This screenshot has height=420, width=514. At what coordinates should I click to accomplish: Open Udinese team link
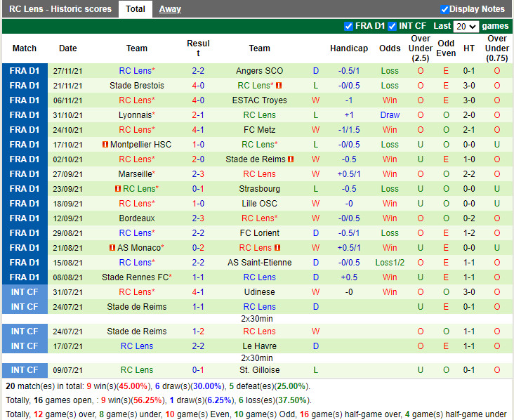tap(259, 292)
